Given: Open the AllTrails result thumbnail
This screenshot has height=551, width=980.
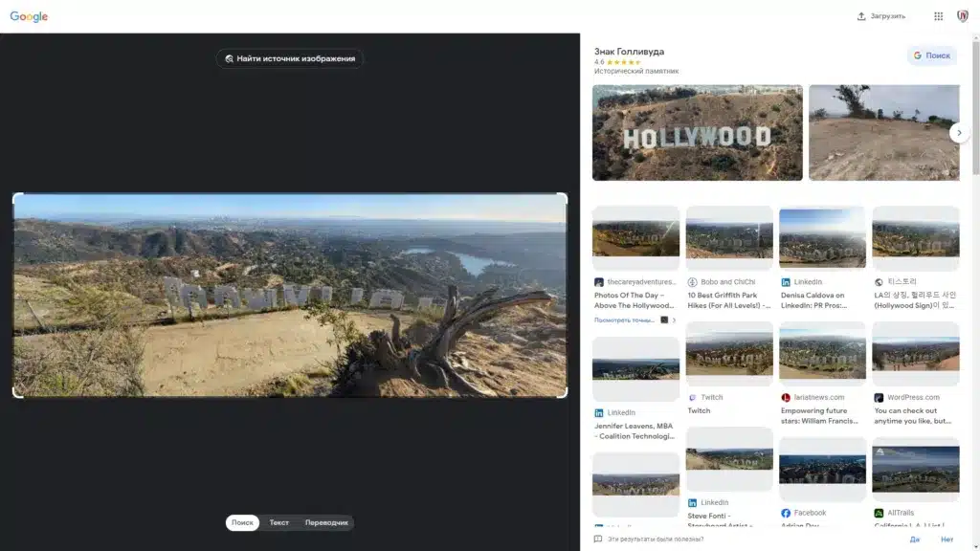Looking at the screenshot, I should click(916, 469).
